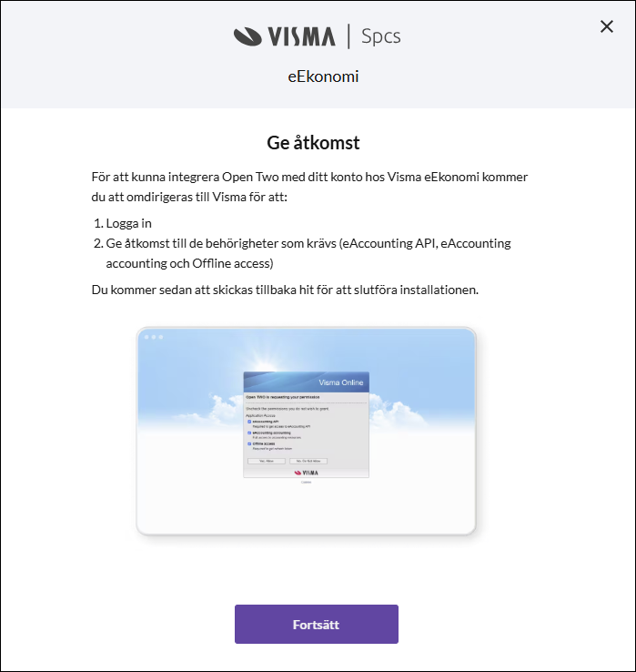Click the Spcs brand text
The height and width of the screenshot is (672, 636).
pyautogui.click(x=380, y=36)
